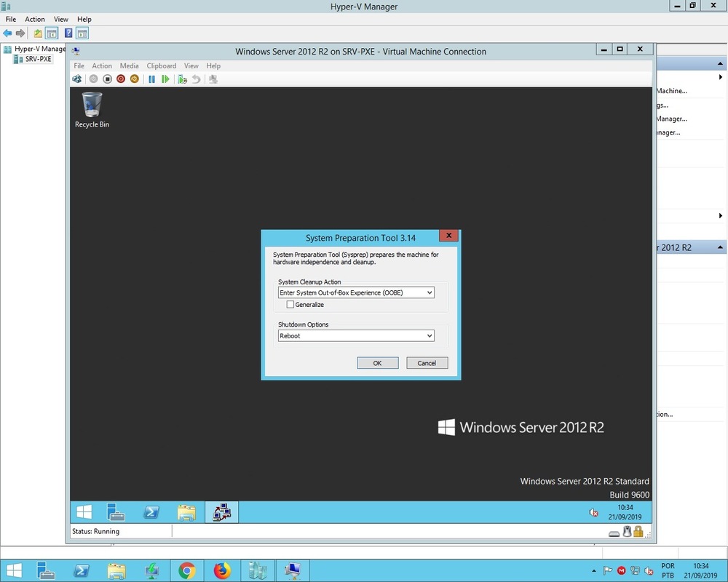Pause the virtual machine

(x=152, y=79)
